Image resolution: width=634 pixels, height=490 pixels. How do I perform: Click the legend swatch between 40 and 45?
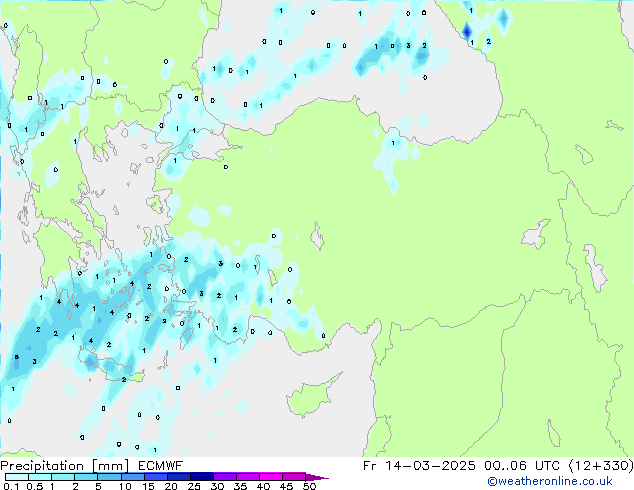pyautogui.click(x=271, y=477)
